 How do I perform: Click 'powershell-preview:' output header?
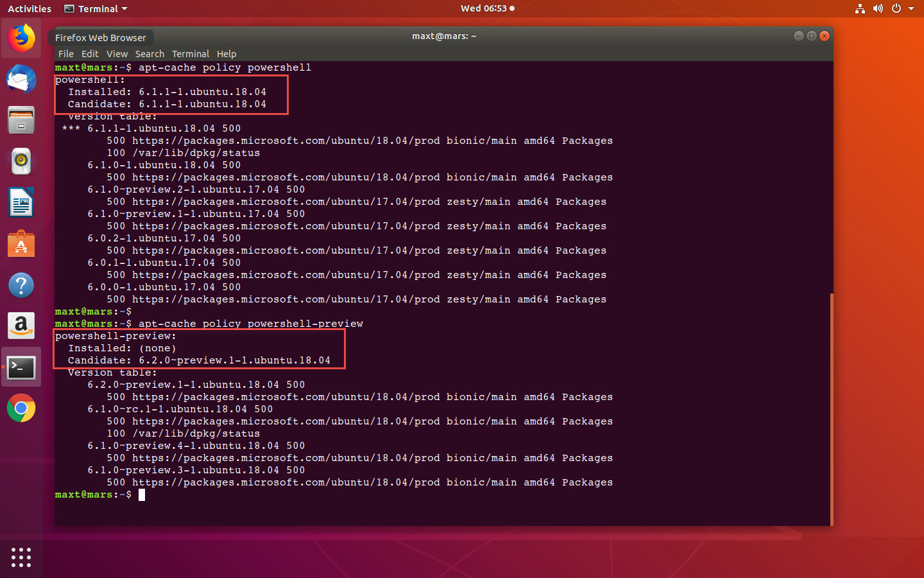click(116, 336)
